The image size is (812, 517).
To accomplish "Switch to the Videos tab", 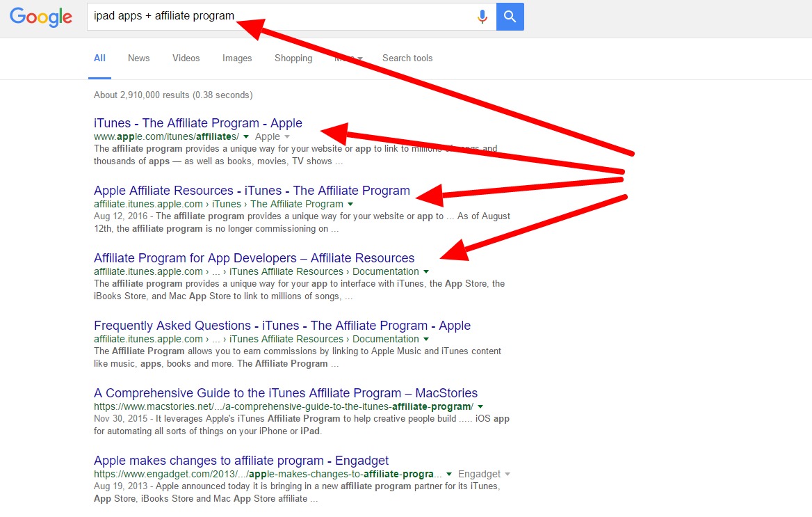I will pos(186,58).
